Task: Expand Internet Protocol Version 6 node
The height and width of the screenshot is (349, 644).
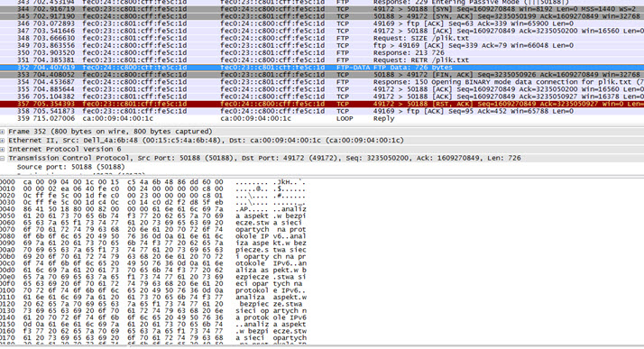Action: tap(3, 150)
